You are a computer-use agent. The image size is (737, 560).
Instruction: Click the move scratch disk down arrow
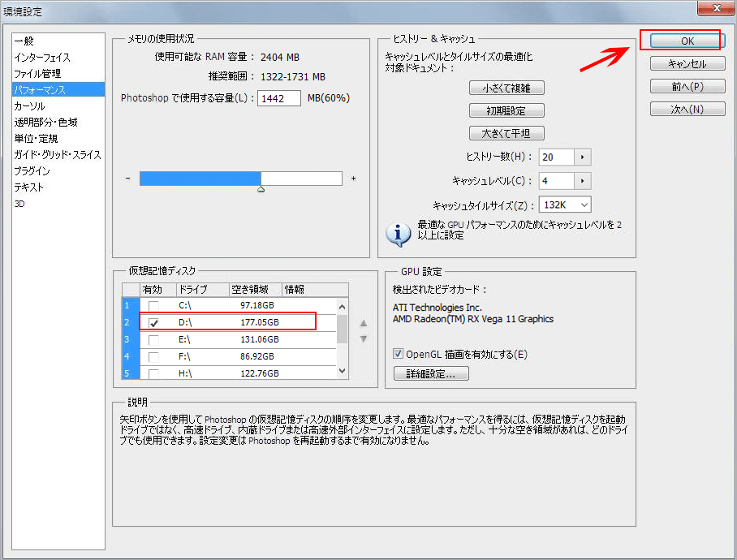364,338
